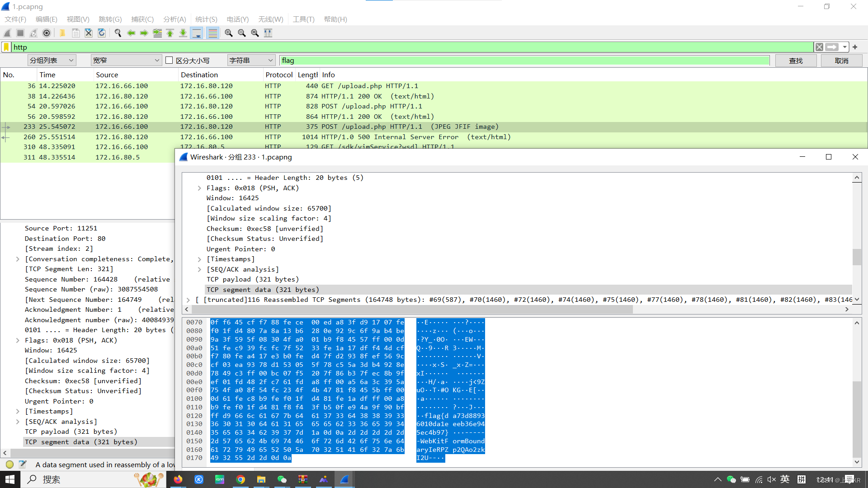Expand the [SEQ/ACK analysis] node in popup
The width and height of the screenshot is (868, 488).
pos(199,269)
